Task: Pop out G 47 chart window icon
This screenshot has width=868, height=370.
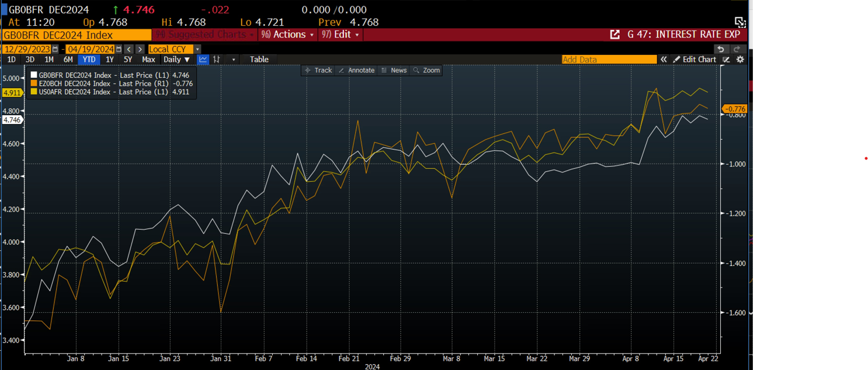Action: coord(614,34)
